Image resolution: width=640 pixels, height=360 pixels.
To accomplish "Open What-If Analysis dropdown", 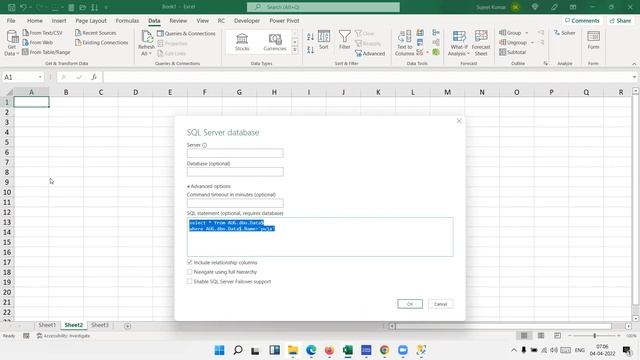I will pyautogui.click(x=458, y=43).
